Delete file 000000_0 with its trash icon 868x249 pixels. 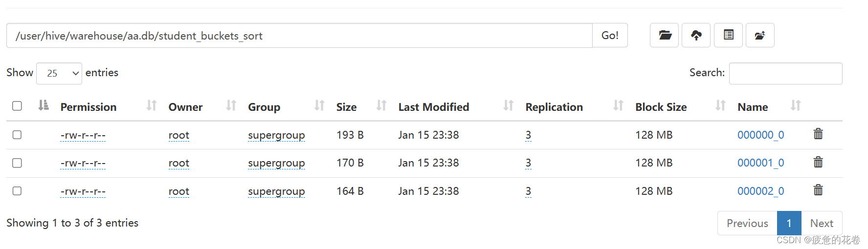point(818,134)
